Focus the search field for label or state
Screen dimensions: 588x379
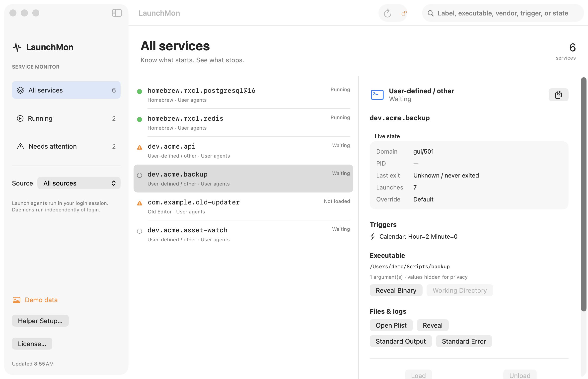pos(503,13)
